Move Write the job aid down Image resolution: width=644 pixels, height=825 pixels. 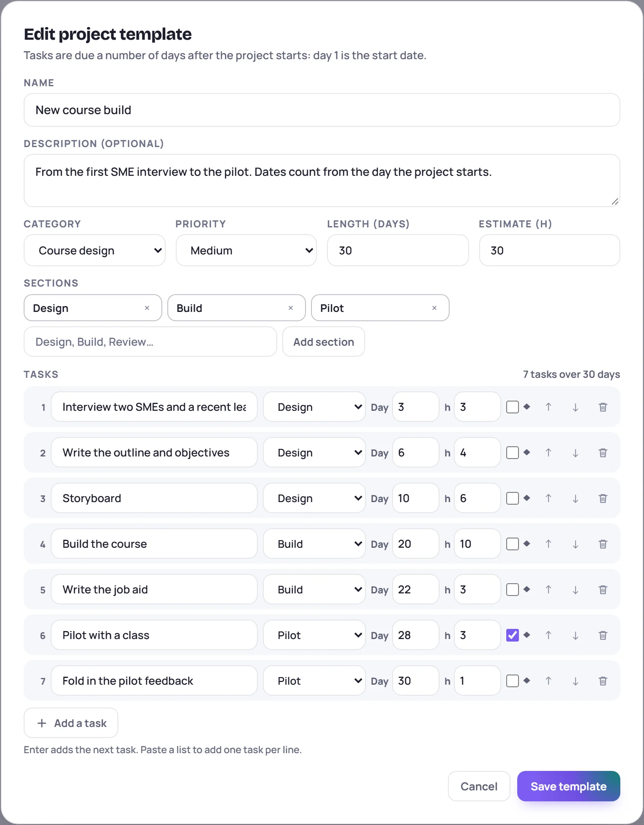point(576,590)
